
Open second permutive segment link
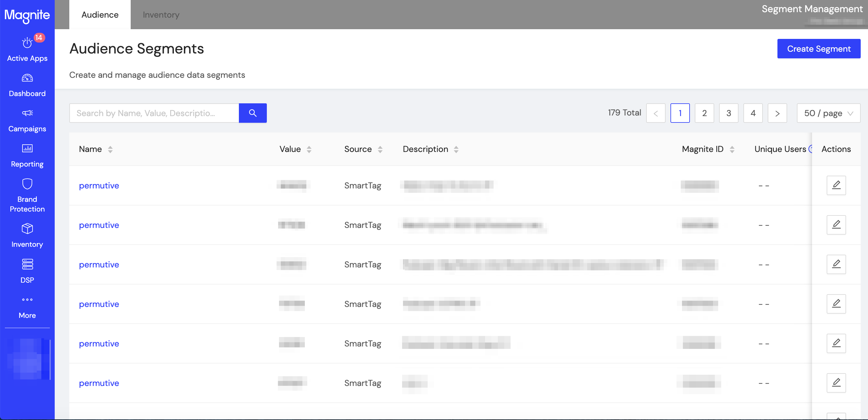(x=99, y=225)
